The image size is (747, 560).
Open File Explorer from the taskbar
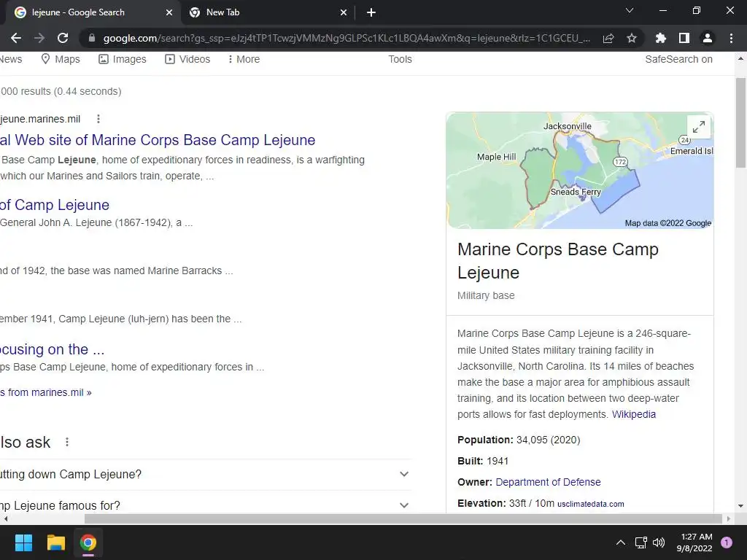click(55, 542)
